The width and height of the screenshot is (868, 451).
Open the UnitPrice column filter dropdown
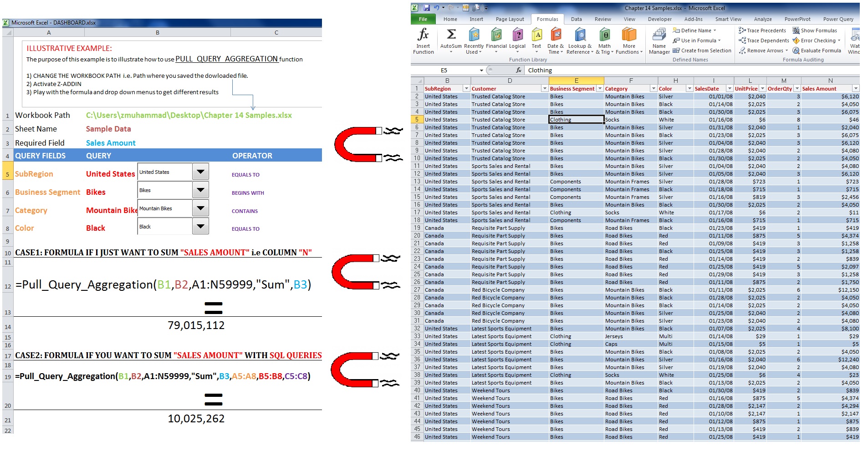click(762, 89)
